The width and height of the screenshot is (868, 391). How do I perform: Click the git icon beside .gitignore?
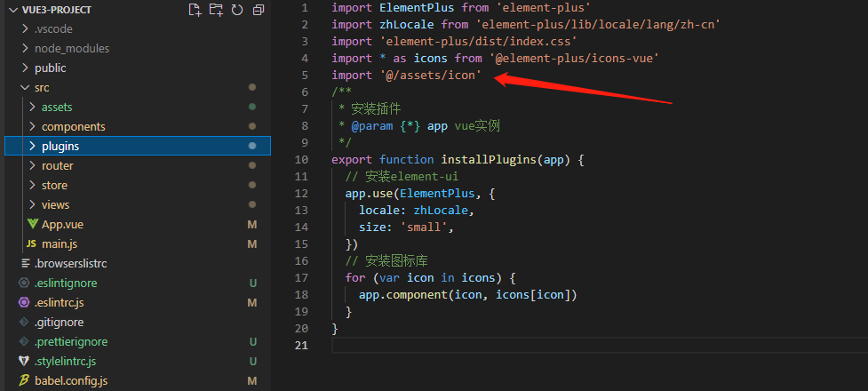pos(24,322)
